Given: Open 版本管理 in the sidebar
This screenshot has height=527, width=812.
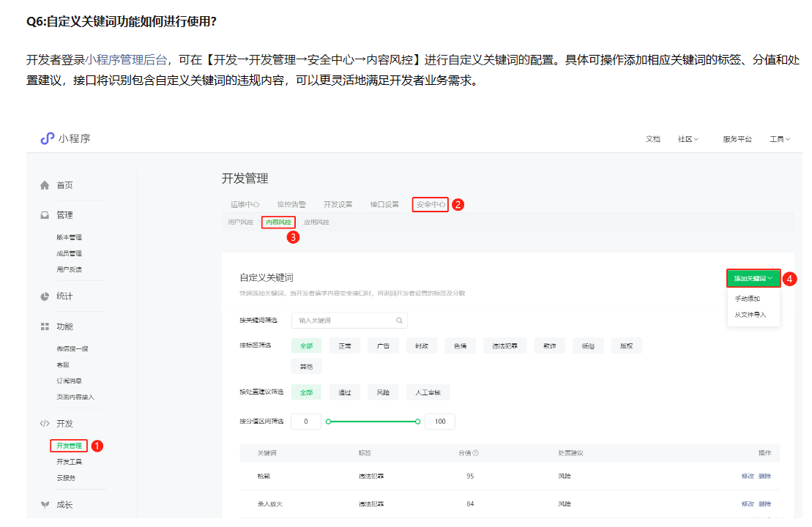Looking at the screenshot, I should [69, 237].
